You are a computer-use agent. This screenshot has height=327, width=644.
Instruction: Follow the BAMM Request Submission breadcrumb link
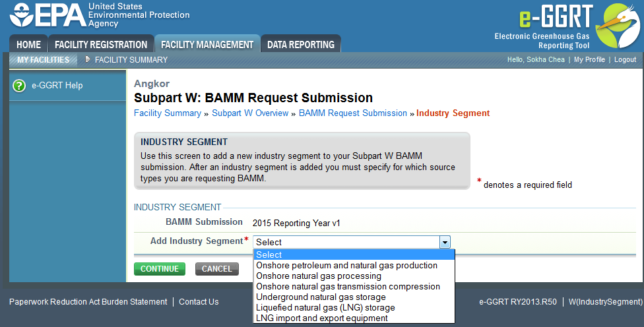[x=353, y=113]
